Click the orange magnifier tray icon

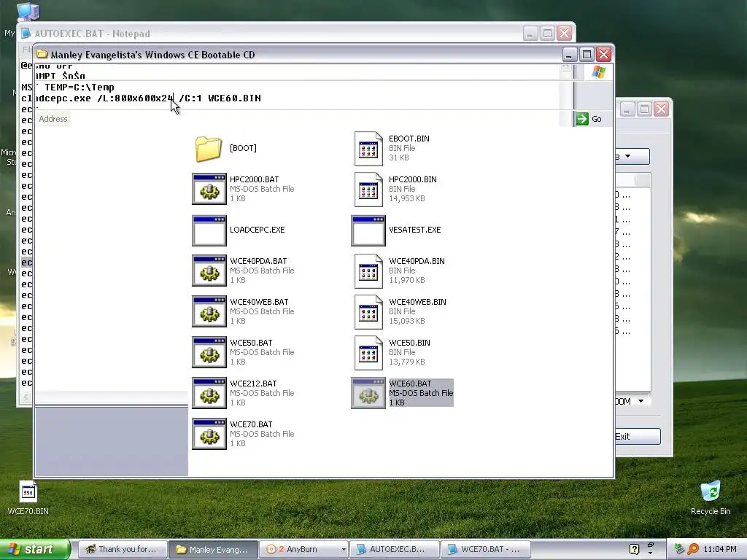point(693,549)
